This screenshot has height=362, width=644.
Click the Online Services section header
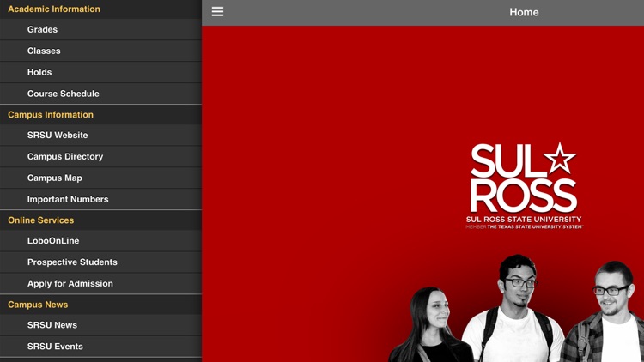tap(100, 220)
